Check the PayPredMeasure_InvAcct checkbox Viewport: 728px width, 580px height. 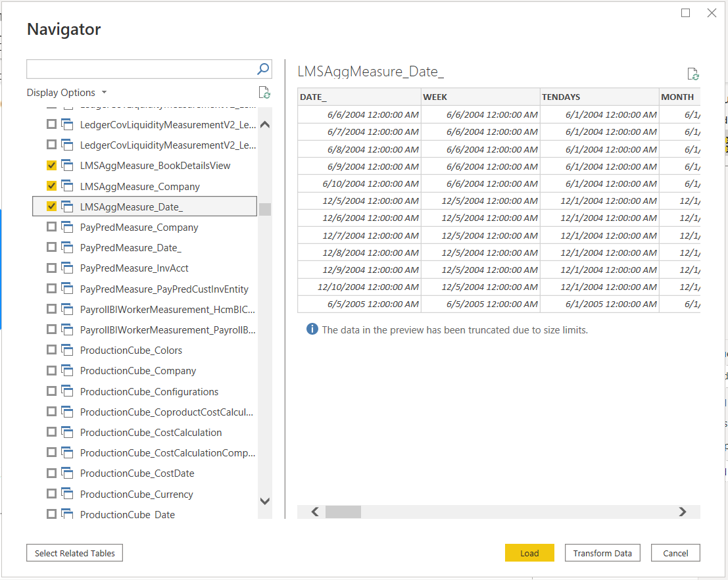[51, 268]
